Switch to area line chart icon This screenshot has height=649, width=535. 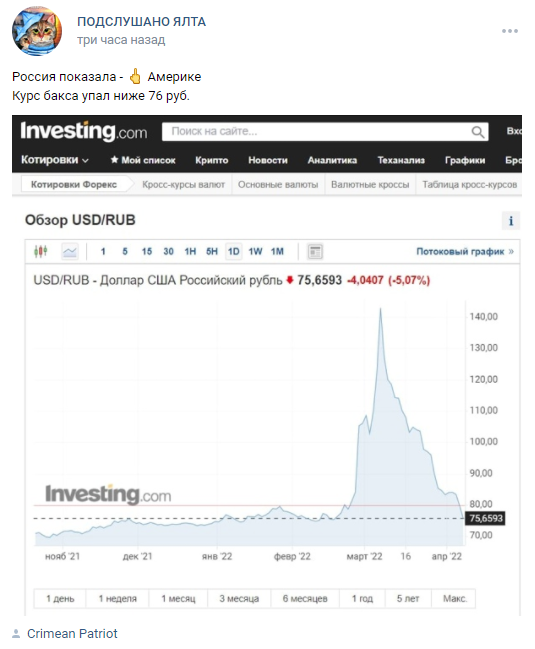coord(70,251)
